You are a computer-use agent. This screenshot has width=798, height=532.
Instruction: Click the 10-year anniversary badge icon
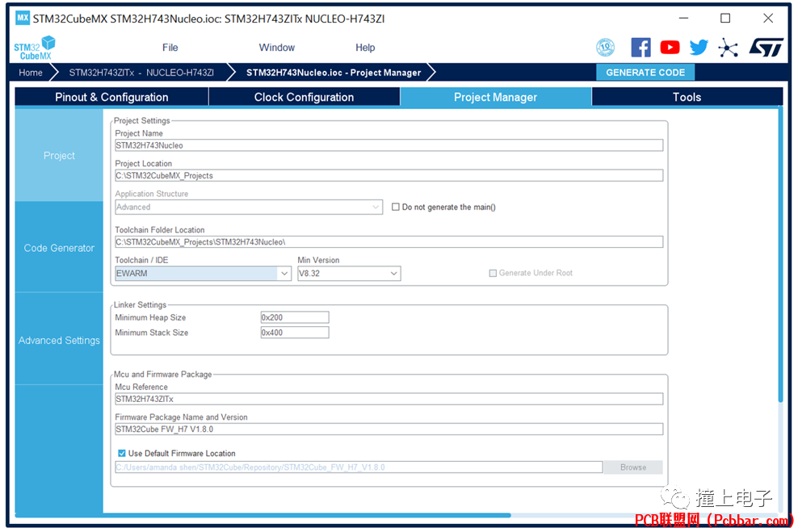click(605, 48)
